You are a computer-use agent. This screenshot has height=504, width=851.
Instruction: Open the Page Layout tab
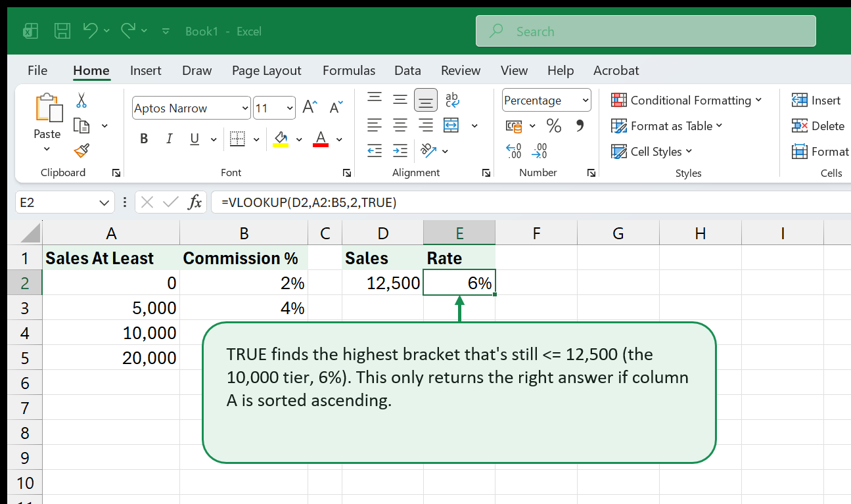click(x=267, y=70)
